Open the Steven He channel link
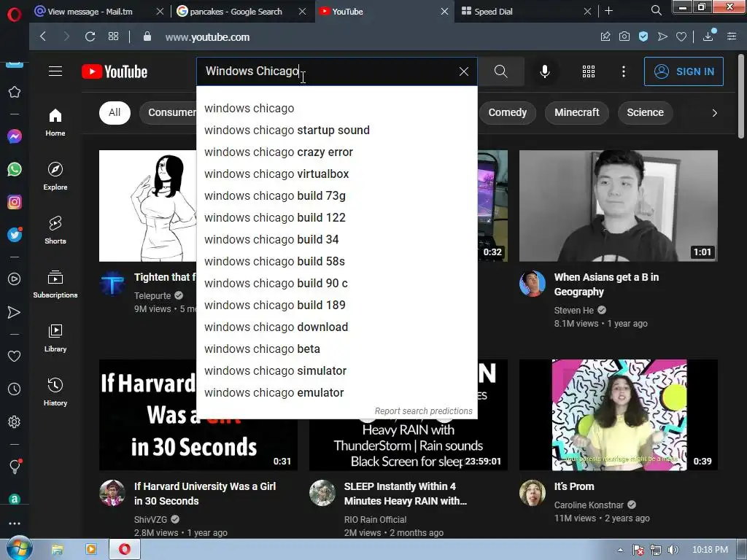 573,310
